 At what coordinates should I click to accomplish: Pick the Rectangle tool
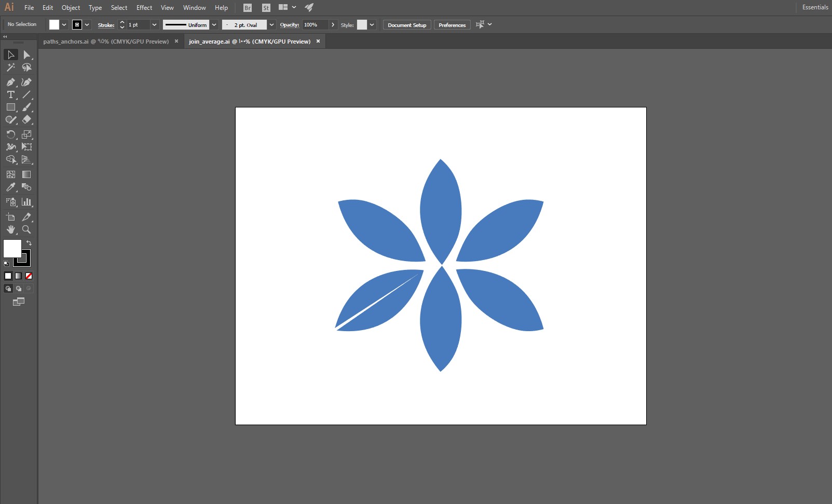[x=11, y=107]
